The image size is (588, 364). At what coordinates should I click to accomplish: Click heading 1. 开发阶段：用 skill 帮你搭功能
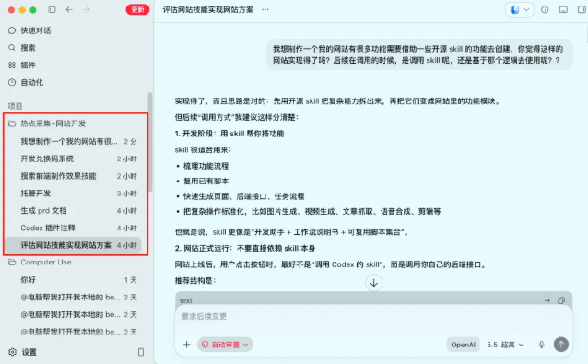click(229, 134)
